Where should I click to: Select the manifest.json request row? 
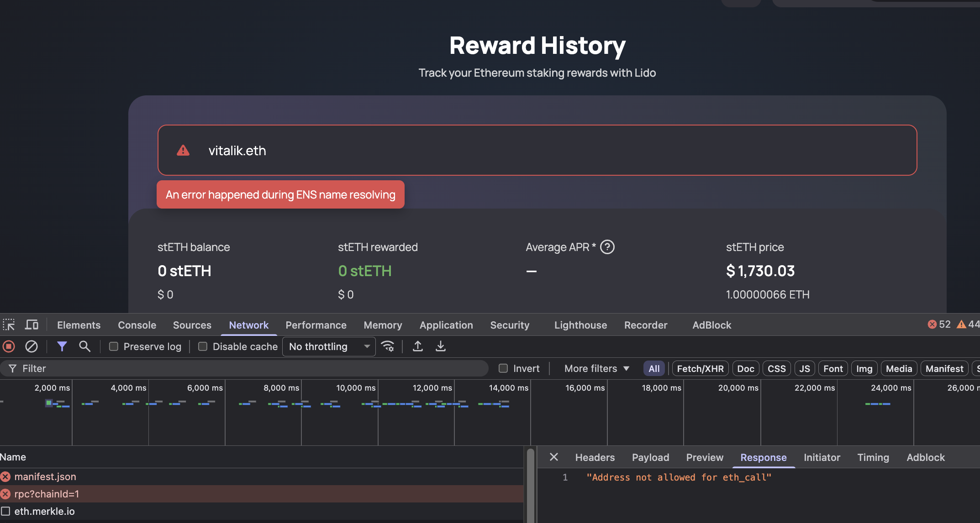(262, 477)
